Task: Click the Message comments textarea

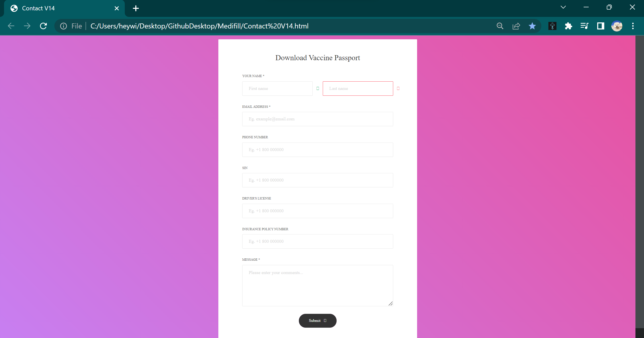Action: coord(317,285)
